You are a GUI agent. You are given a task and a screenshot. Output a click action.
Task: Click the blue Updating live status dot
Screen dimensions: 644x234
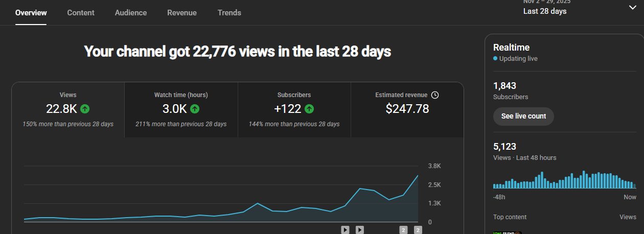point(495,59)
